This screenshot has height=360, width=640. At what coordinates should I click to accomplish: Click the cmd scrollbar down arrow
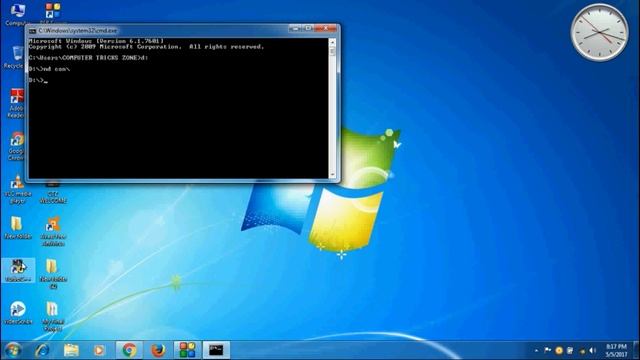pos(332,174)
